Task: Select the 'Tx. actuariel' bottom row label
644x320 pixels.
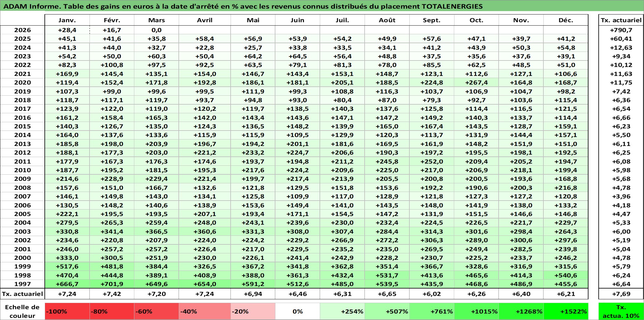Action: (23, 294)
